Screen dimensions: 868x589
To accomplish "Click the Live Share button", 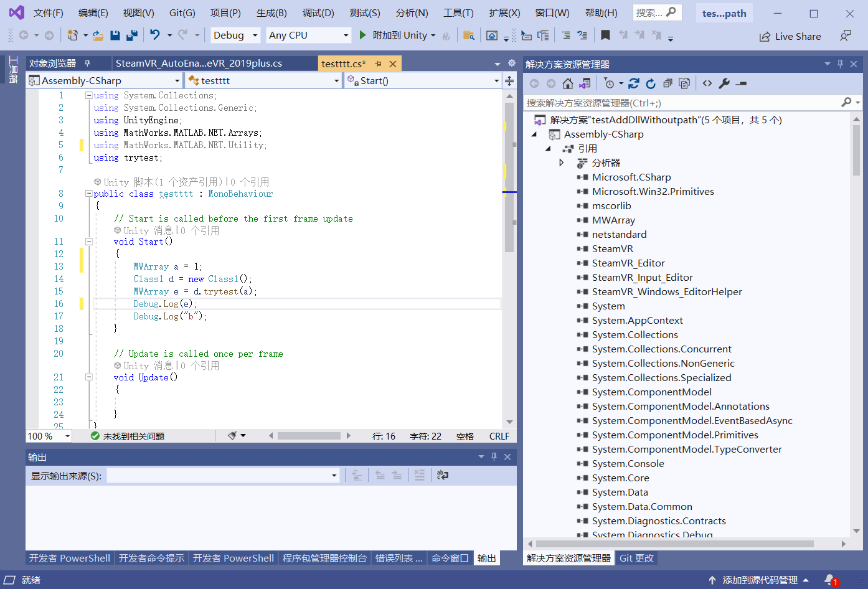I will pos(790,37).
